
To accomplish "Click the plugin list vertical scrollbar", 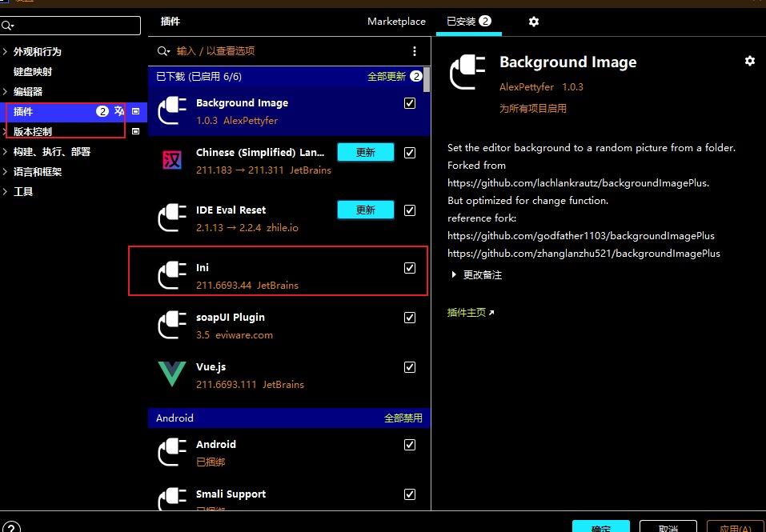I will click(427, 79).
